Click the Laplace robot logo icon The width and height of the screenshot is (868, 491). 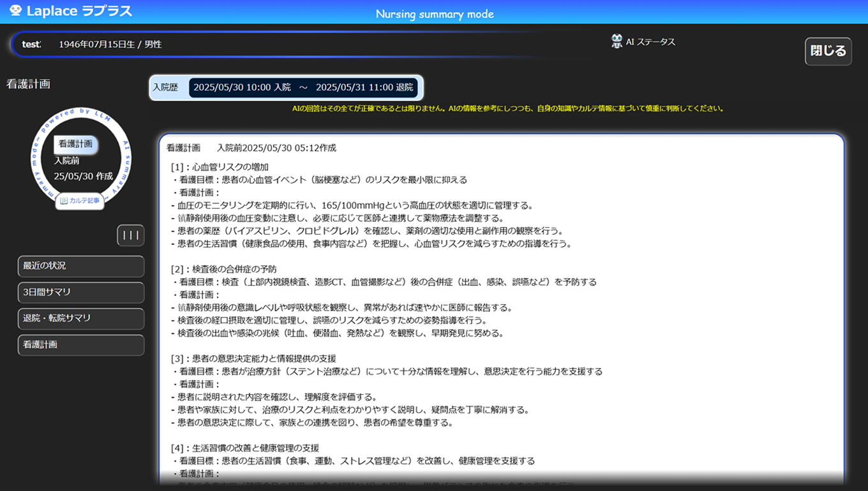pos(15,11)
